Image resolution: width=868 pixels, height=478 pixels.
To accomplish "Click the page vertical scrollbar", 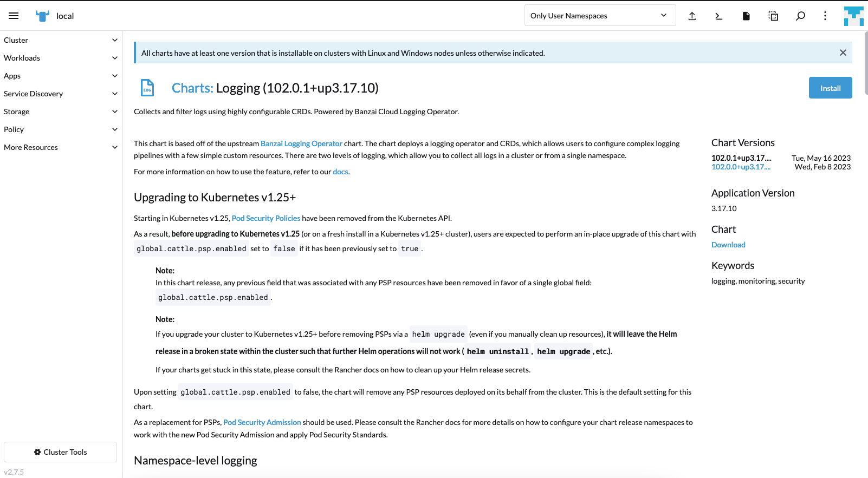I will pyautogui.click(x=865, y=63).
